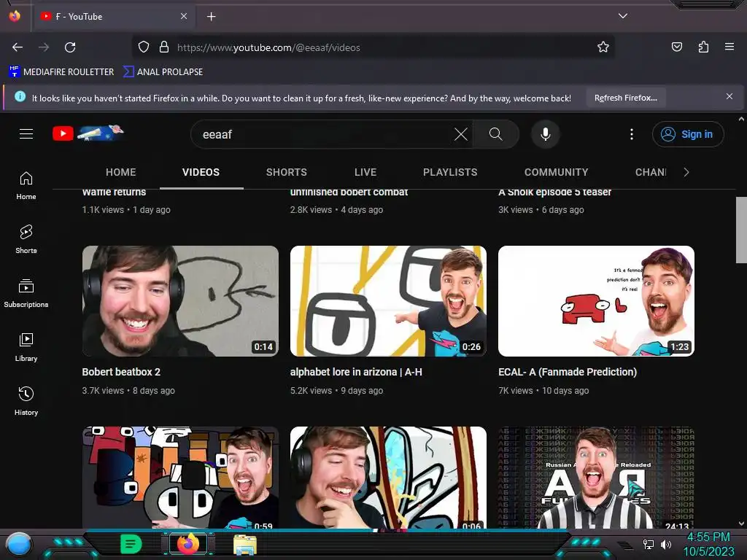
Task: Open Subscriptions in the sidebar
Action: (x=26, y=293)
